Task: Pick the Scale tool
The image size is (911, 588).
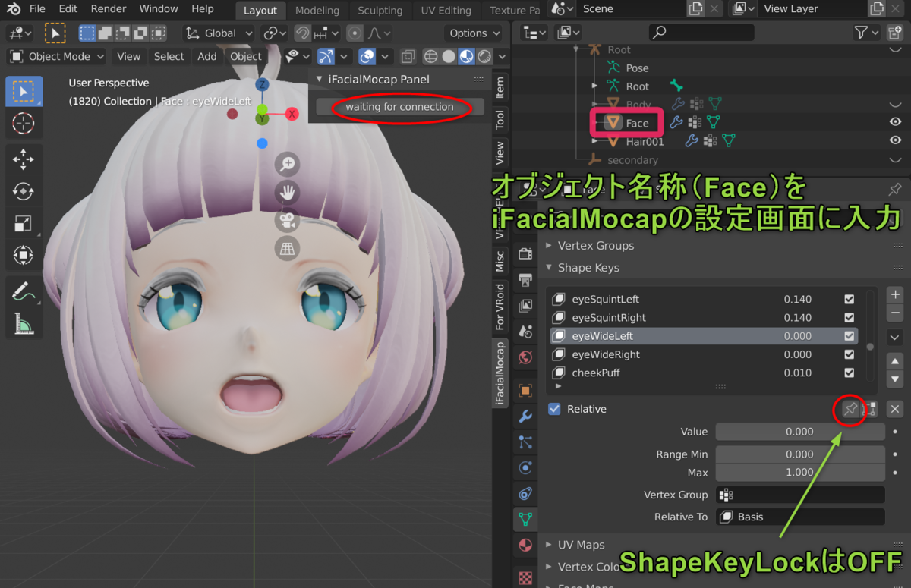Action: tap(24, 223)
